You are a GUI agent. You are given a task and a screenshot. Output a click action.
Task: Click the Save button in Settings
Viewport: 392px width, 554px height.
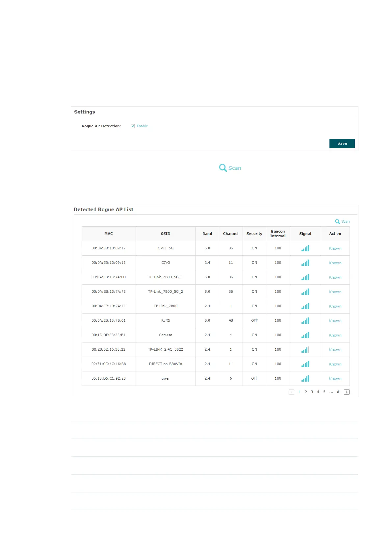click(342, 143)
